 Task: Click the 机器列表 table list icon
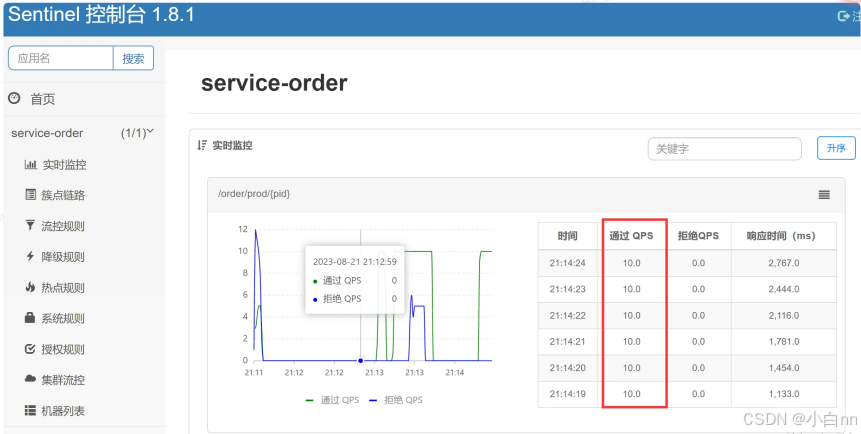30,410
